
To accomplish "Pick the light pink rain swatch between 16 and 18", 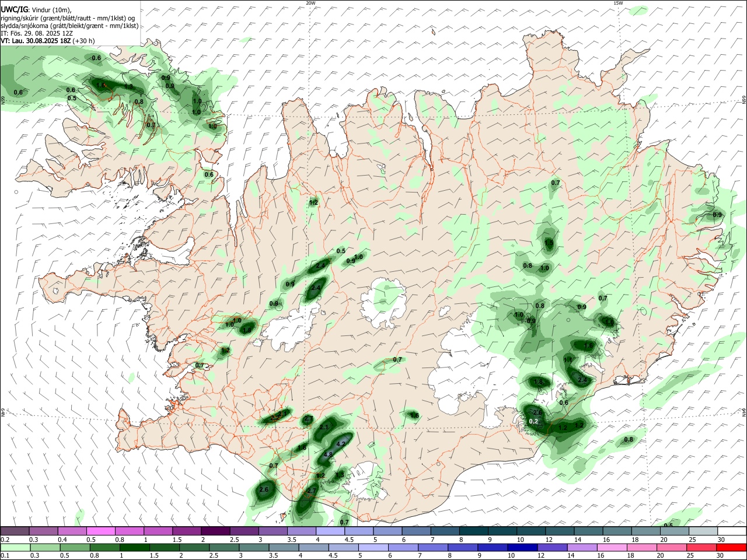I will click(x=612, y=548).
